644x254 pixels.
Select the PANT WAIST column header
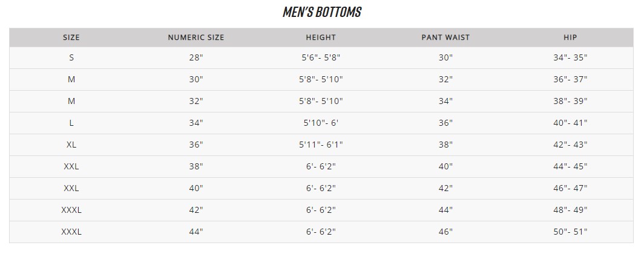pos(445,37)
